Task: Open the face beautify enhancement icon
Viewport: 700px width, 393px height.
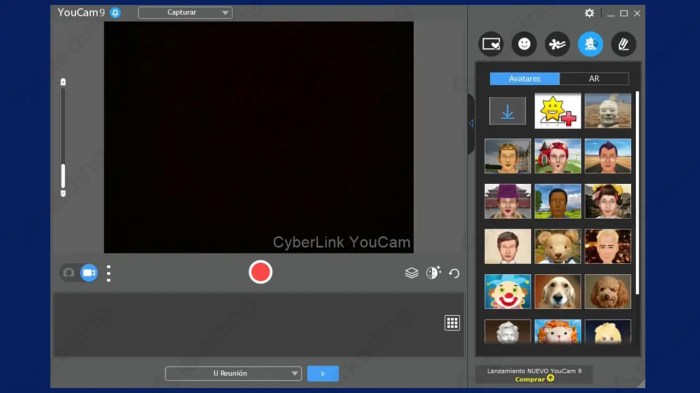Action: pos(433,272)
